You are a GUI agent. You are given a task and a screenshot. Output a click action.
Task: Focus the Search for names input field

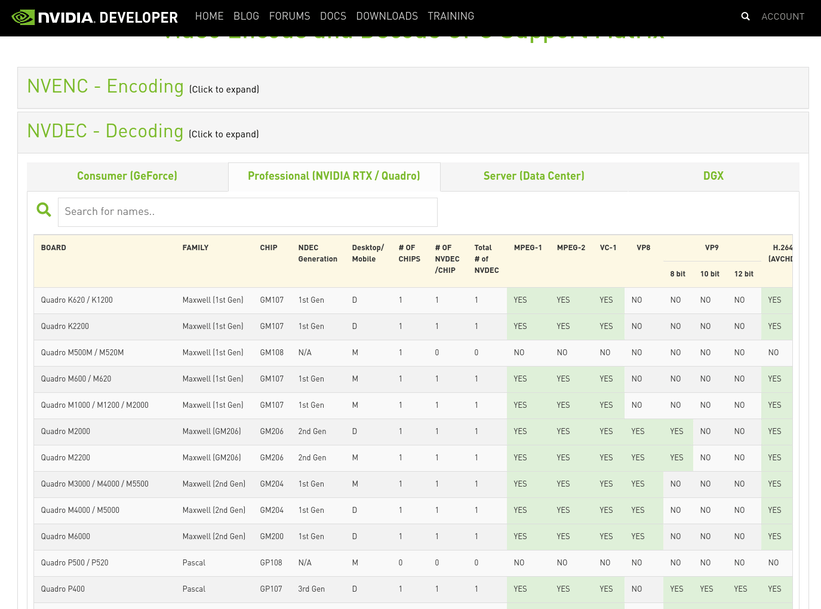tap(248, 212)
